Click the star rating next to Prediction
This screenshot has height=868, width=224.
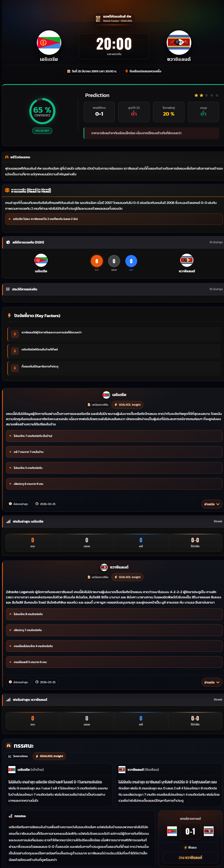click(206, 95)
